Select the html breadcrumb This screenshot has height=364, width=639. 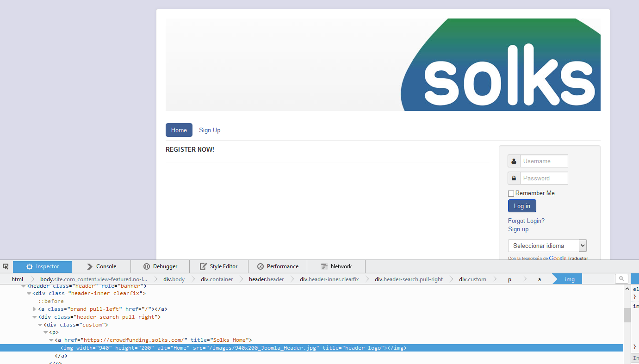coord(17,279)
